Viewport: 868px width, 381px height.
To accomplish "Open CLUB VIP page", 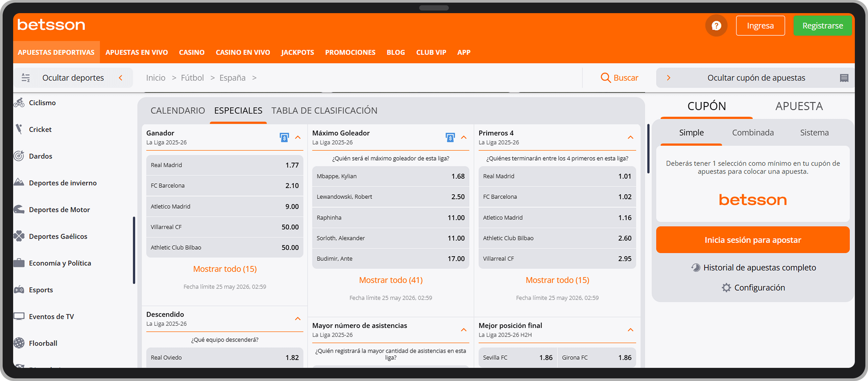I will [x=431, y=52].
